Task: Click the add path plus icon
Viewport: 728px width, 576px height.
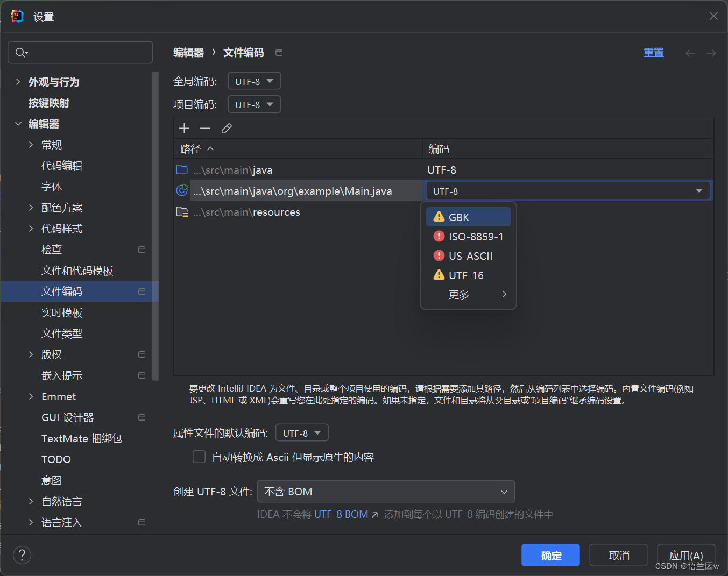Action: [184, 128]
